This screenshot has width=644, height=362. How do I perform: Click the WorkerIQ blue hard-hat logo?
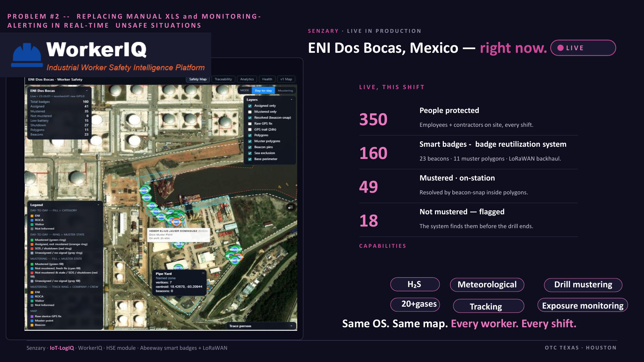[27, 55]
